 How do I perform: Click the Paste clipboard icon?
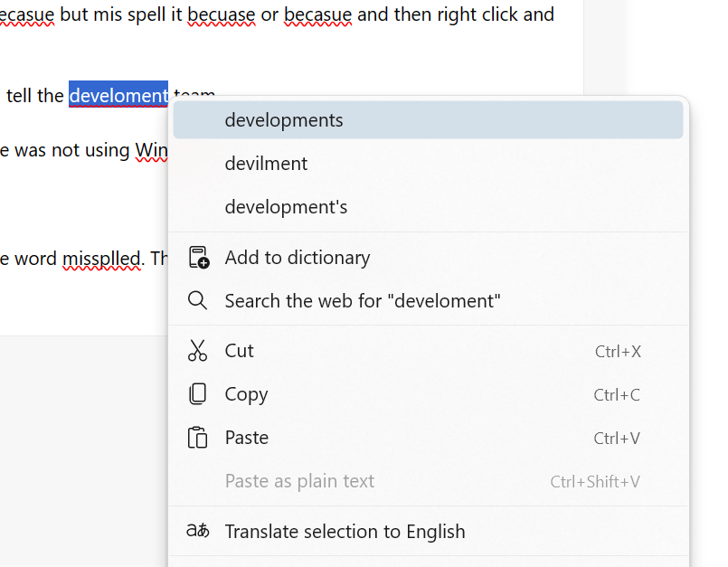[x=197, y=438]
